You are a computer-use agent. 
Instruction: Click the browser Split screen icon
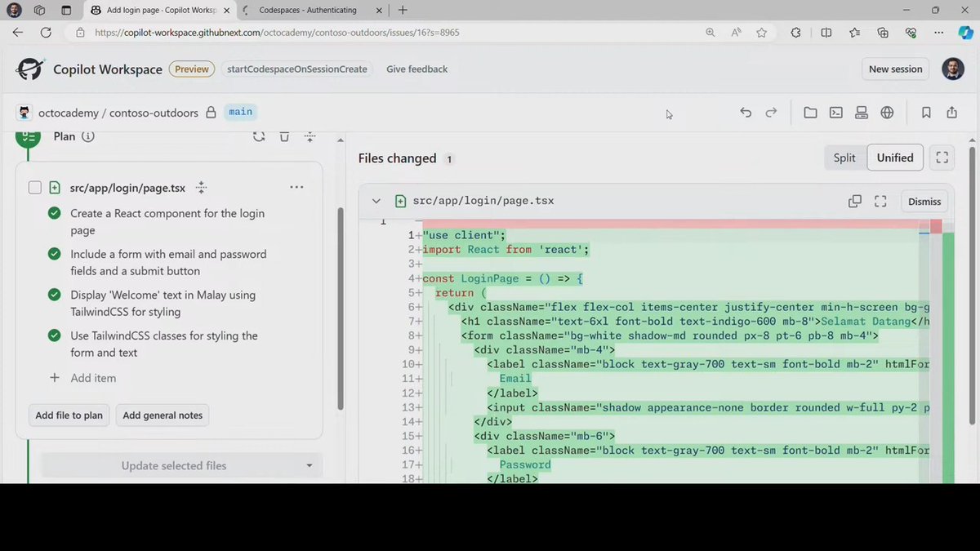[826, 33]
